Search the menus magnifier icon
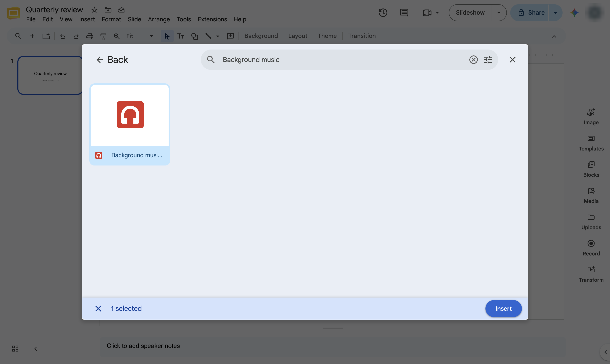This screenshot has width=610, height=364. pos(18,36)
